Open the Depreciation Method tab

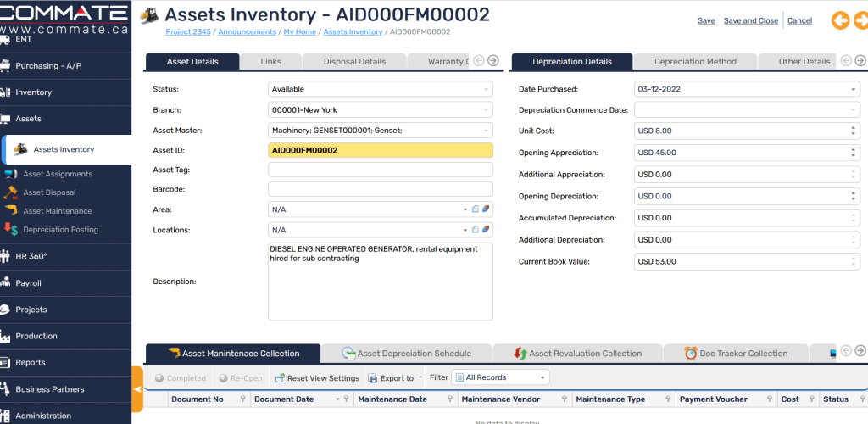click(695, 61)
